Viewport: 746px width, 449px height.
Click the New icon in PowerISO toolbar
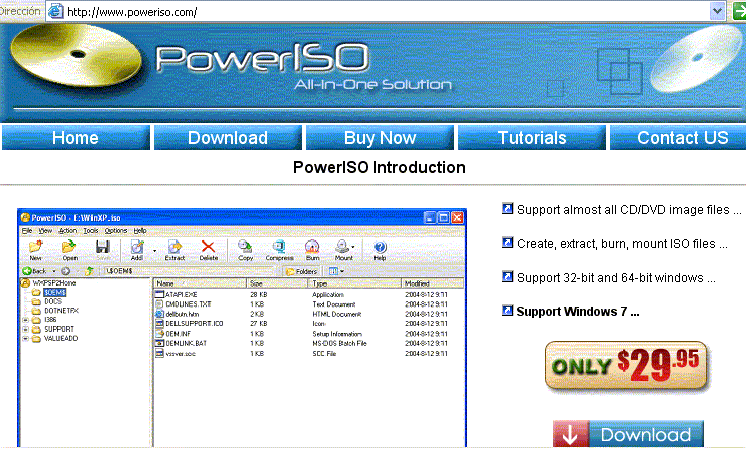click(36, 246)
